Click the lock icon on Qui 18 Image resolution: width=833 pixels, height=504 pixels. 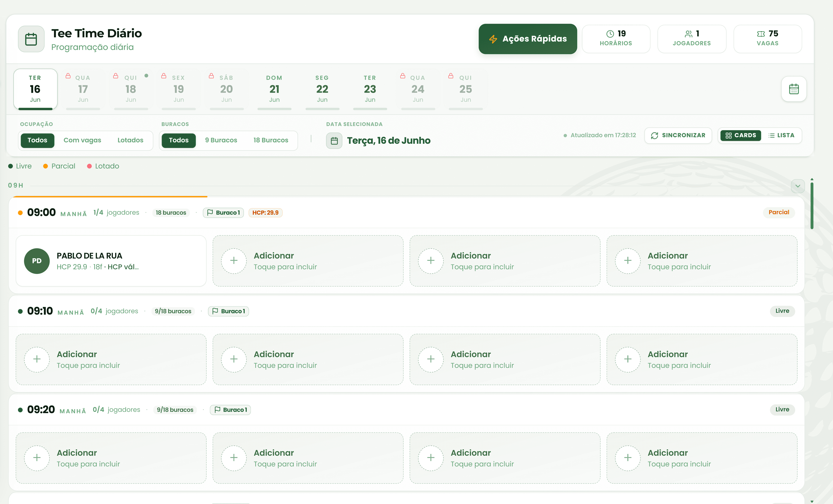point(116,76)
